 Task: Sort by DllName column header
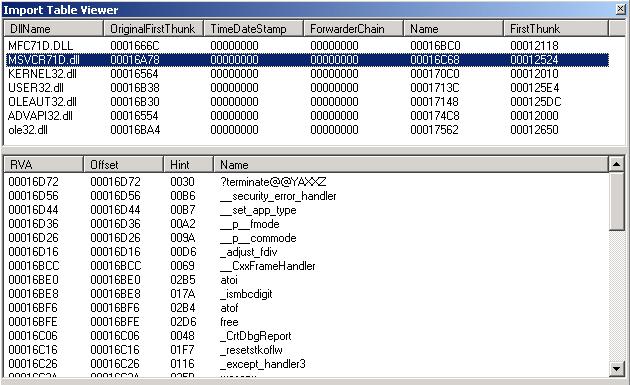pyautogui.click(x=53, y=29)
